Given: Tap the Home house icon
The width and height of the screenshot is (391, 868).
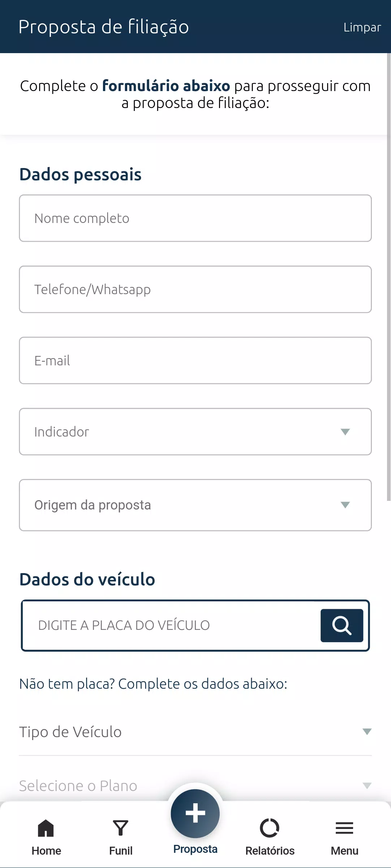Looking at the screenshot, I should click(46, 828).
